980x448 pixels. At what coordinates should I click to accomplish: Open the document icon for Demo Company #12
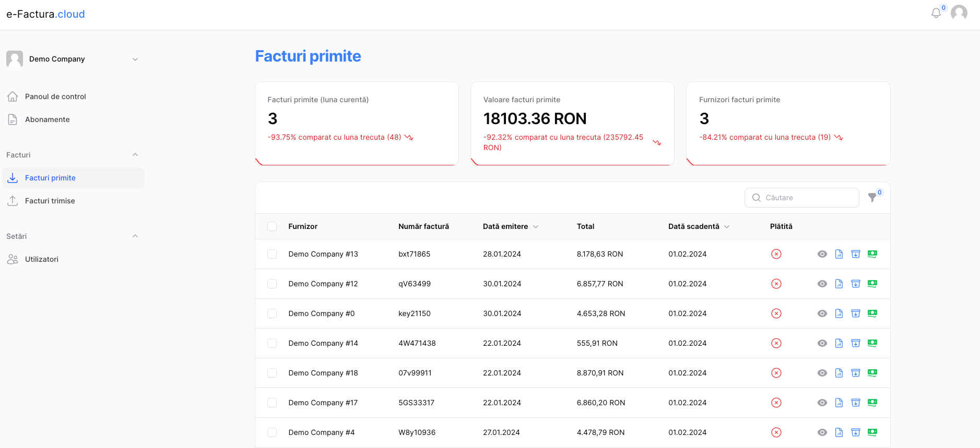tap(839, 284)
